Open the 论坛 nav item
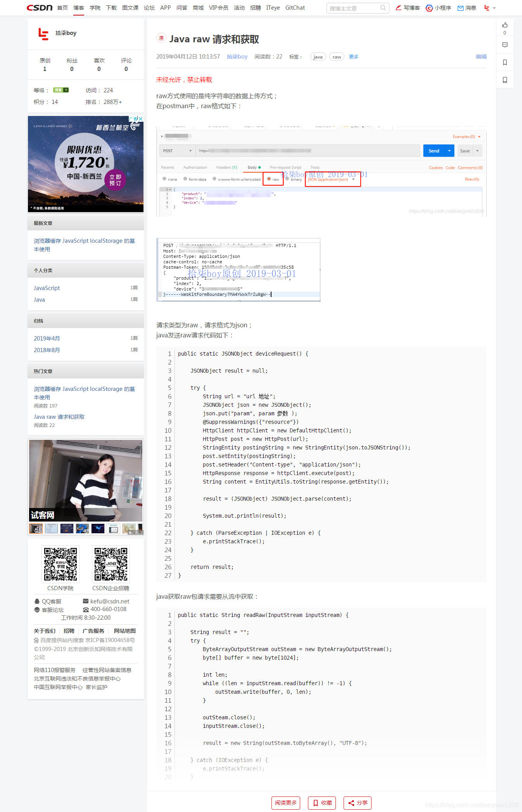This screenshot has height=812, width=522. point(149,8)
